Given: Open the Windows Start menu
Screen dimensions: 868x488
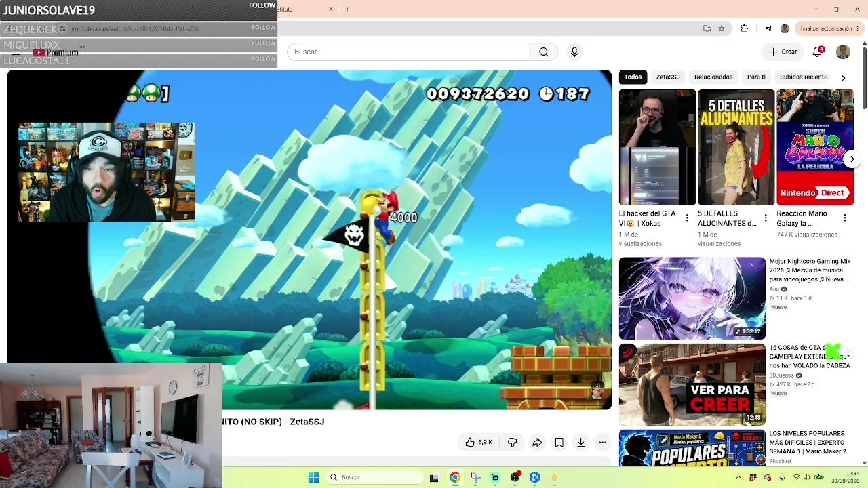Looking at the screenshot, I should click(x=313, y=477).
